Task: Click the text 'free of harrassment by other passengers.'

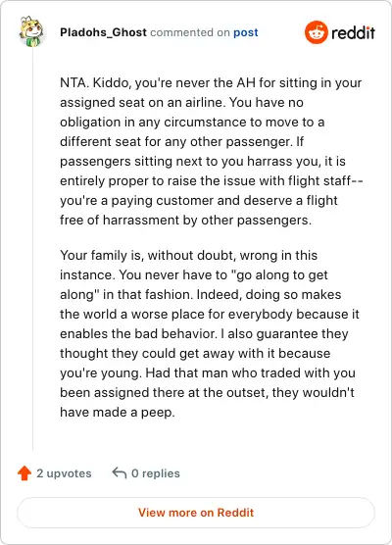Action: (185, 221)
